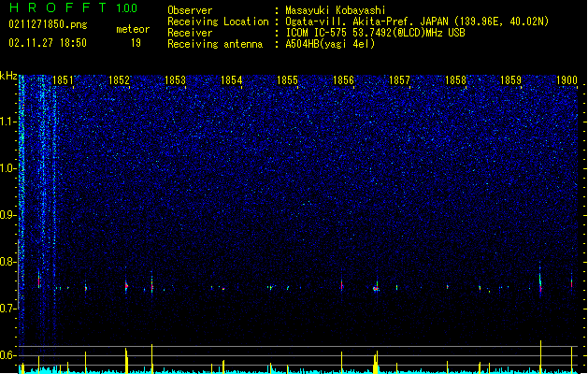Click the 1856 time marker
588x374 pixels.
pos(343,80)
